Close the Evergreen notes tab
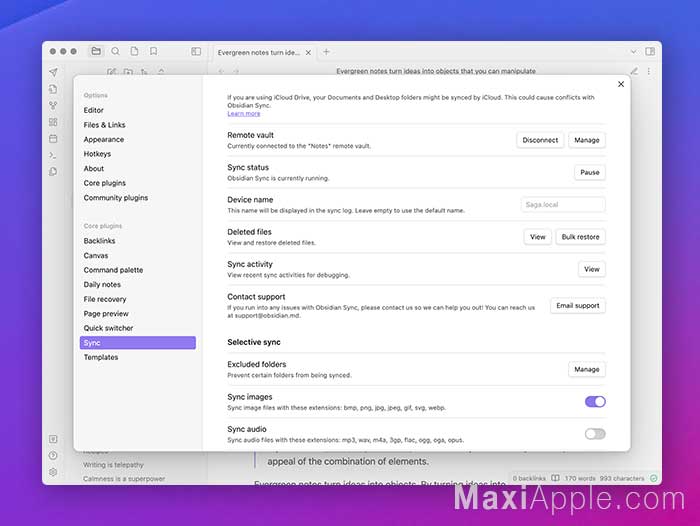700x526 pixels. (x=308, y=52)
